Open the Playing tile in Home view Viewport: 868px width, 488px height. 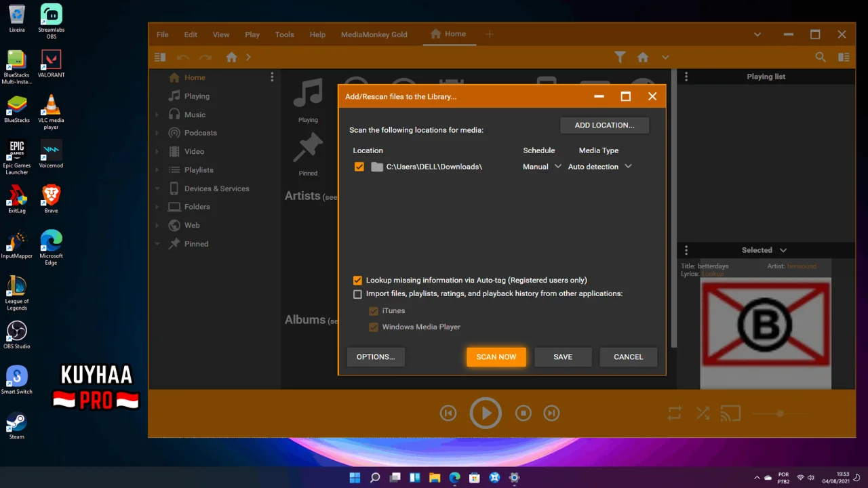[x=308, y=100]
